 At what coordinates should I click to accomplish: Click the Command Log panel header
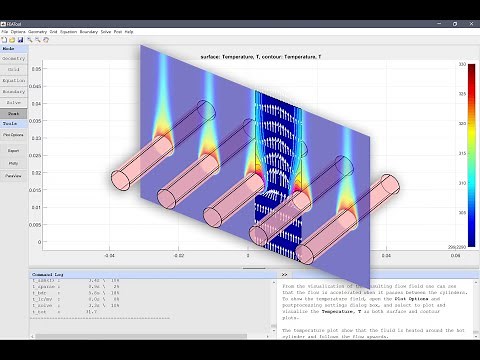(153, 275)
